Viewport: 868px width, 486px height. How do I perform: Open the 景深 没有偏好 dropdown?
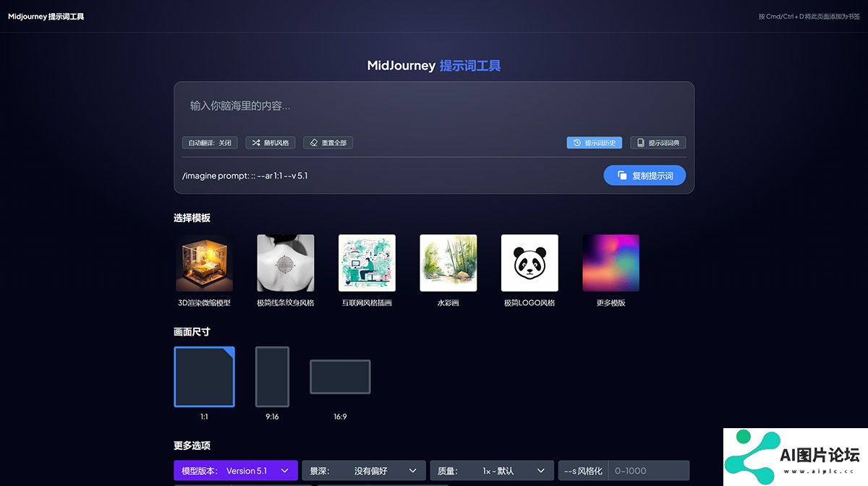pos(364,471)
